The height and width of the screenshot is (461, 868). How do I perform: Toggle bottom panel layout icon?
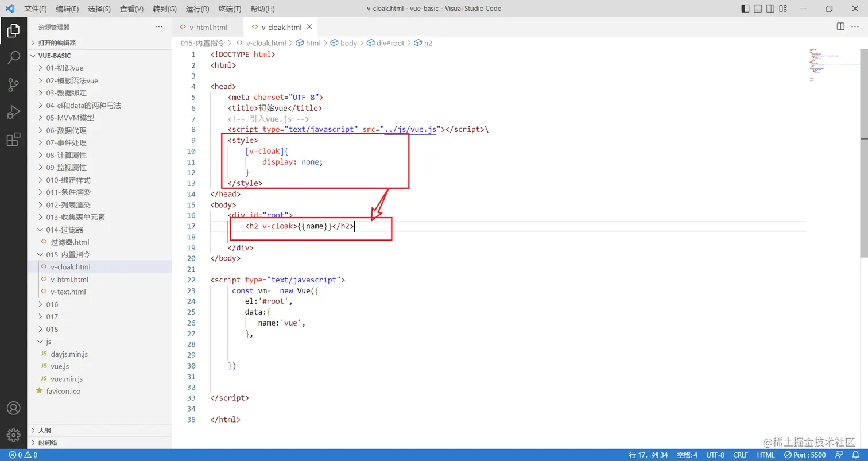[x=758, y=9]
